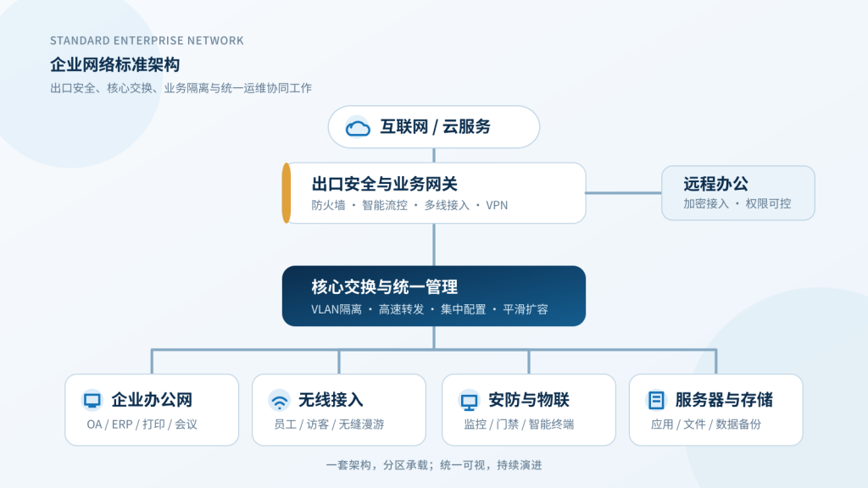The image size is (868, 488).
Task: Click the text 员工 / 访客 / 无缝漫游
Action: 329,424
